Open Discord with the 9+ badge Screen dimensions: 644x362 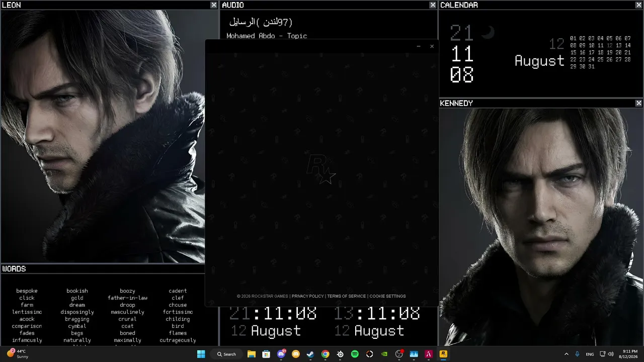281,354
